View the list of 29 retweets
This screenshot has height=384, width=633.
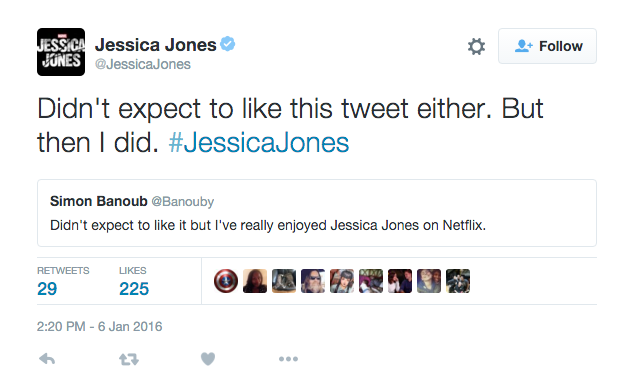tap(63, 282)
